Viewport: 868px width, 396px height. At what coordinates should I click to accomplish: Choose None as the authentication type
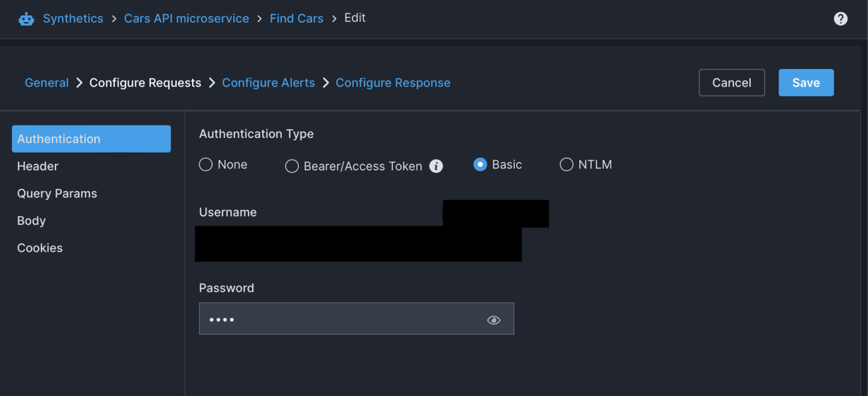point(206,165)
